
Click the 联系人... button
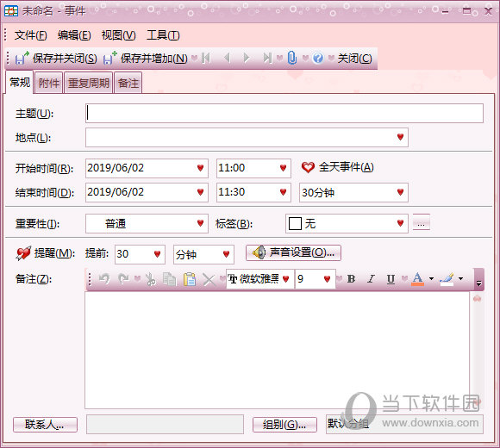coord(45,425)
